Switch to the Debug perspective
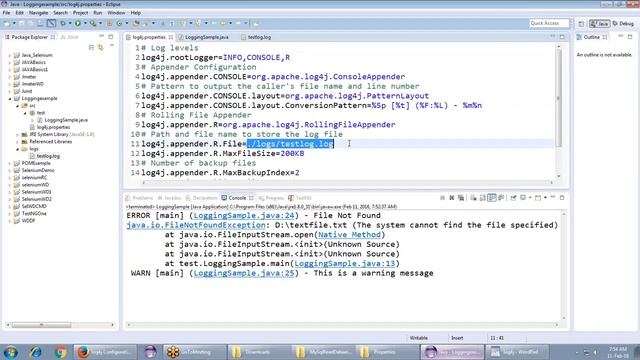This screenshot has height=360, width=640. point(623,24)
